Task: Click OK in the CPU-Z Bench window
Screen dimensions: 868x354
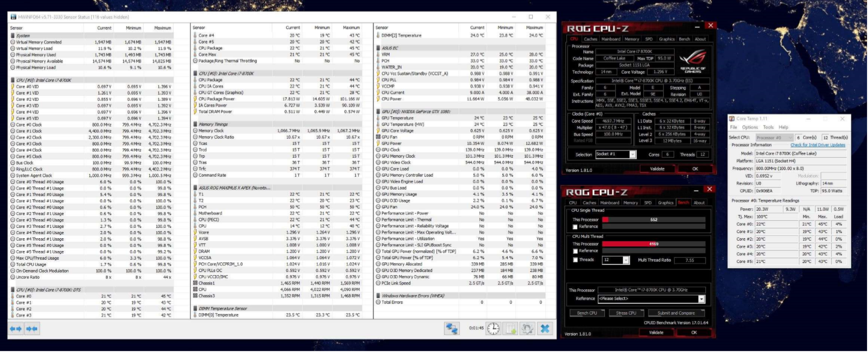Action: pyautogui.click(x=694, y=333)
